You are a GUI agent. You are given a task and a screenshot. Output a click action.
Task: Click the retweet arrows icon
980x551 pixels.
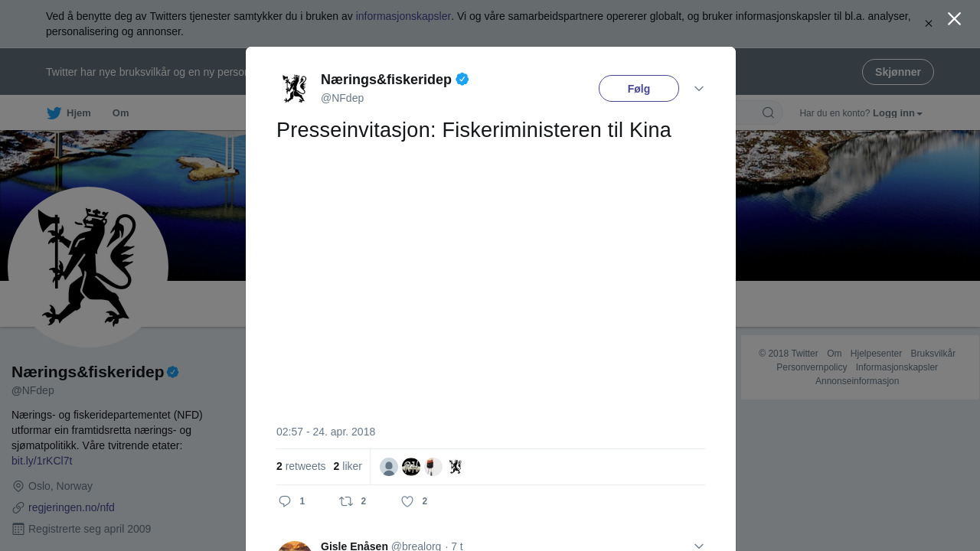tap(346, 501)
